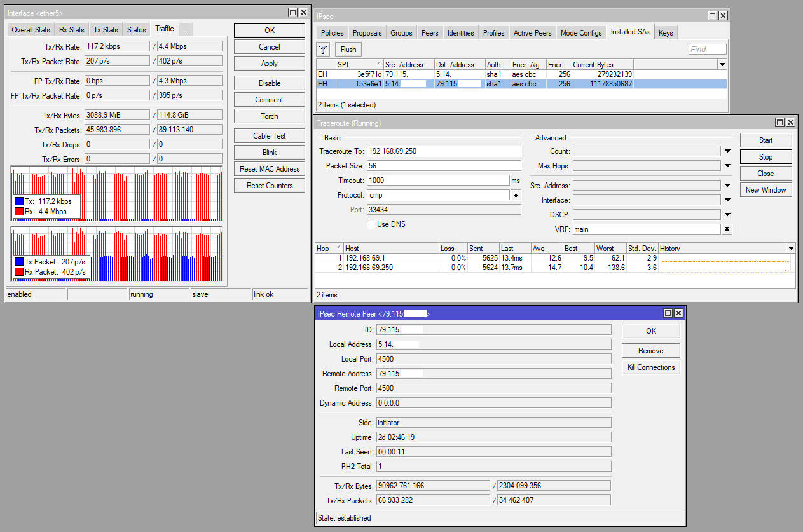Close the IPsec window
Screen dimensions: 803x532
(724, 15)
